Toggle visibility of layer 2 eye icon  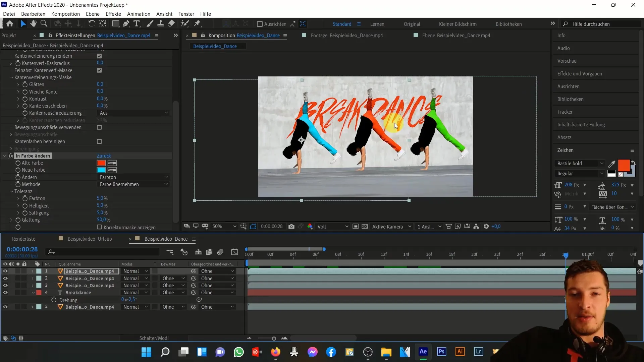[5, 278]
